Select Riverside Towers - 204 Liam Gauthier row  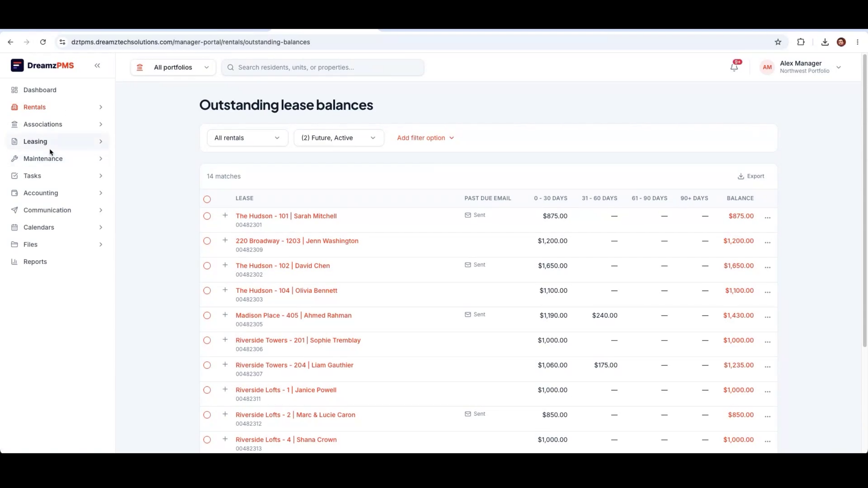[x=207, y=365]
